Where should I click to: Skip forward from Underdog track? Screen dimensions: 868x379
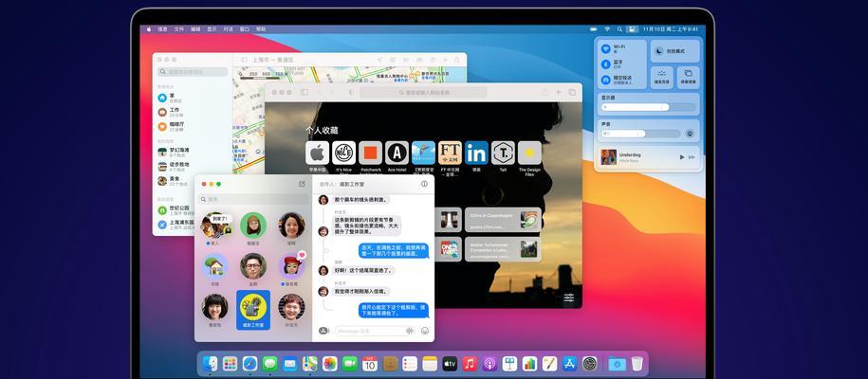pyautogui.click(x=692, y=157)
